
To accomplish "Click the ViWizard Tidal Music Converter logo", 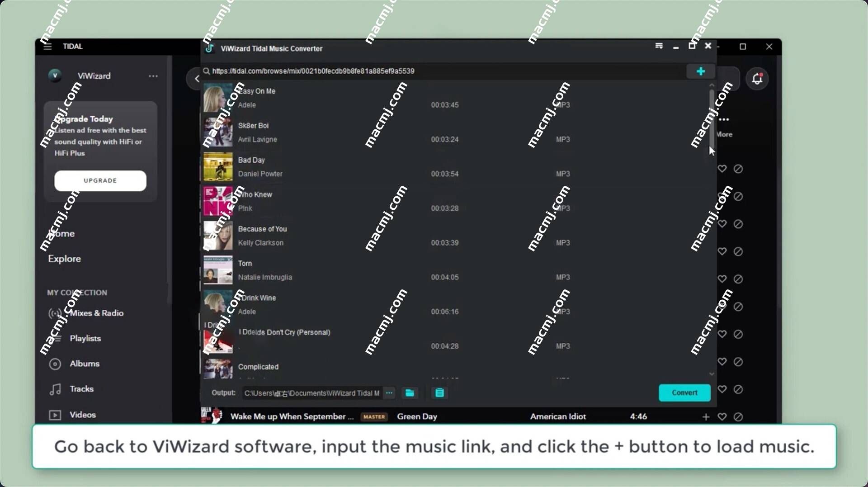I will tap(209, 48).
